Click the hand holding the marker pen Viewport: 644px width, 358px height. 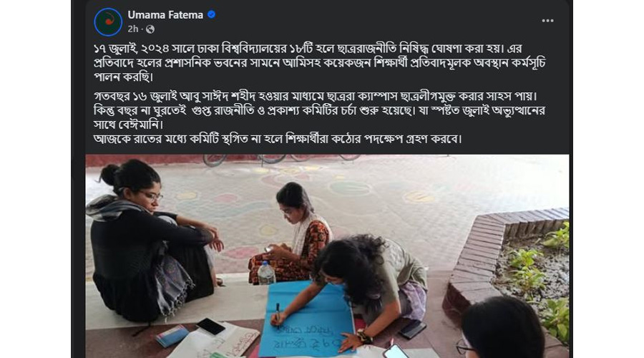(280, 319)
